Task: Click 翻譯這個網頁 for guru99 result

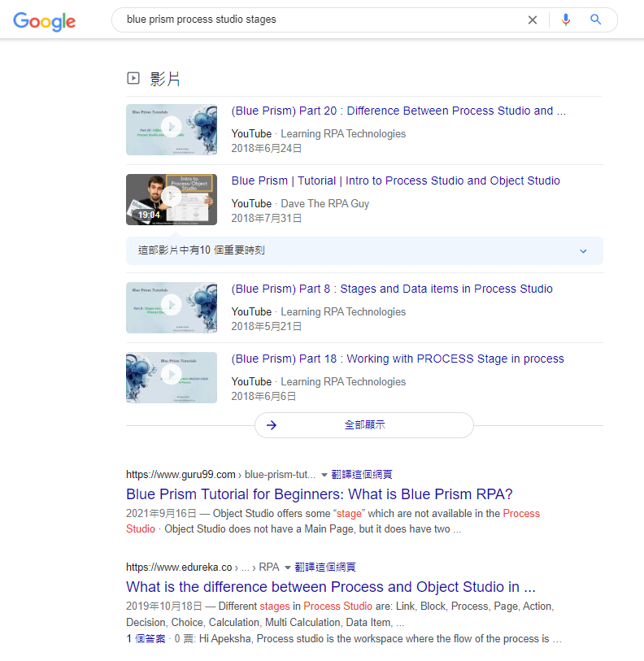Action: pyautogui.click(x=362, y=475)
